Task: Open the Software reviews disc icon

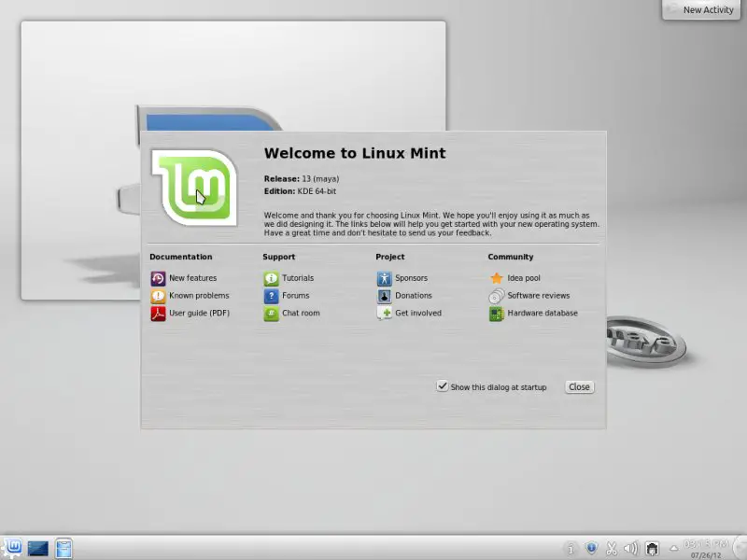Action: 497,296
